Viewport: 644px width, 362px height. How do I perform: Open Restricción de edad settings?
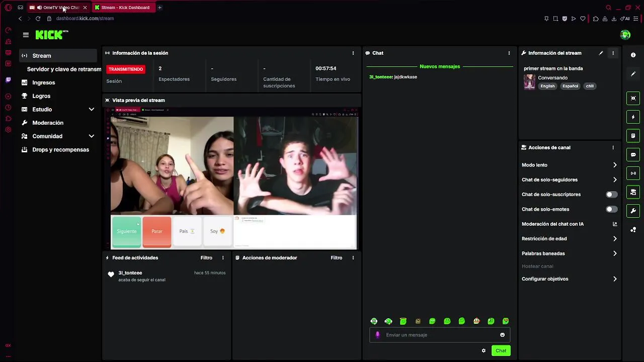(x=569, y=239)
